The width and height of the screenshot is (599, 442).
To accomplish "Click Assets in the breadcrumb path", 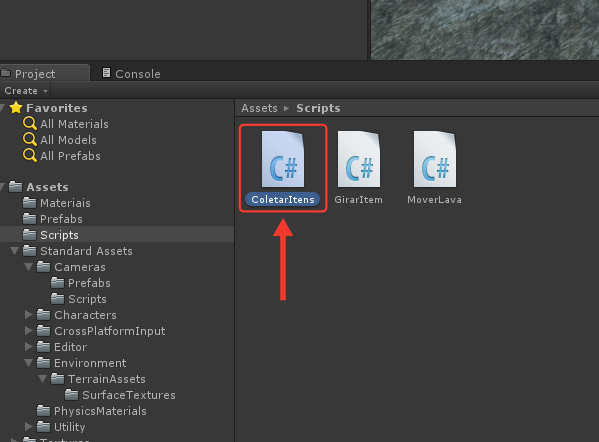I will click(259, 108).
